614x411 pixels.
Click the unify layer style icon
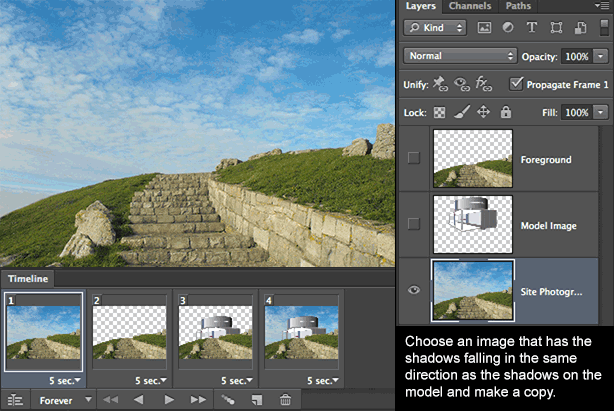484,84
